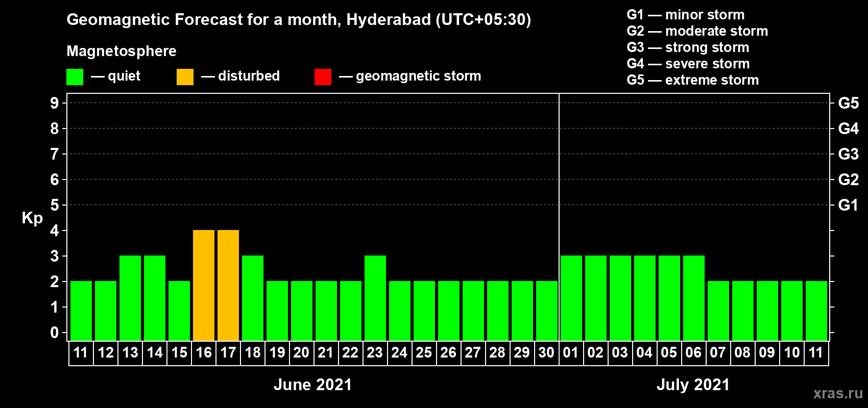Click the 'geomagnetic storm' legend label
The image size is (868, 408).
click(x=419, y=76)
